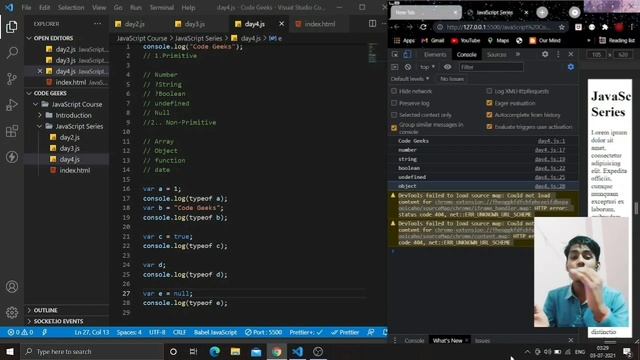Reload the browser page

click(x=423, y=27)
